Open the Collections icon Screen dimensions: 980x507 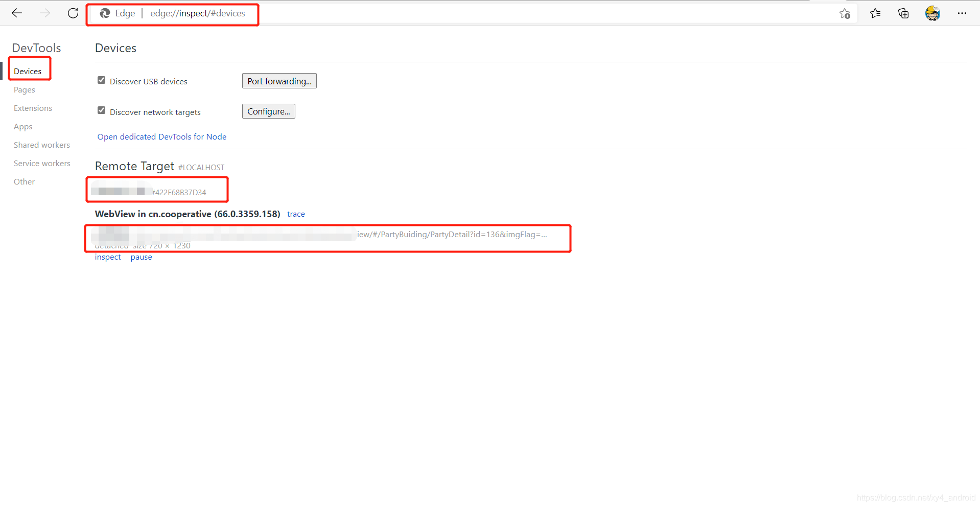click(903, 13)
